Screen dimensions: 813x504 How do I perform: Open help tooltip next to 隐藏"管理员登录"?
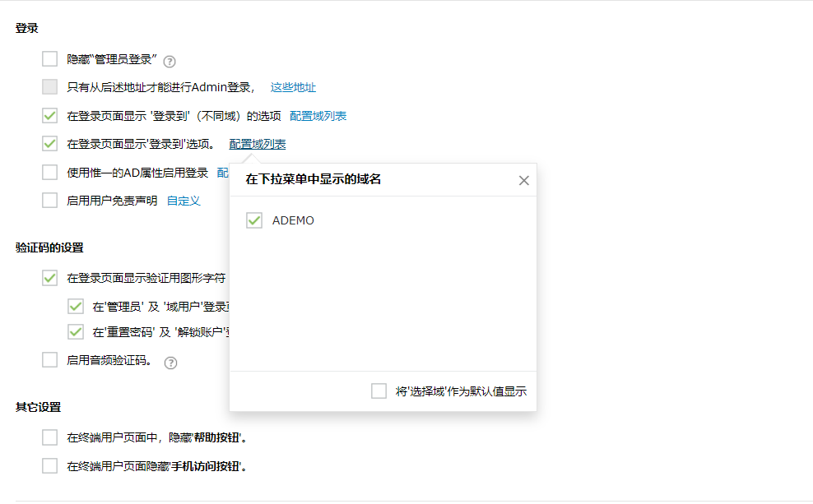tap(170, 59)
